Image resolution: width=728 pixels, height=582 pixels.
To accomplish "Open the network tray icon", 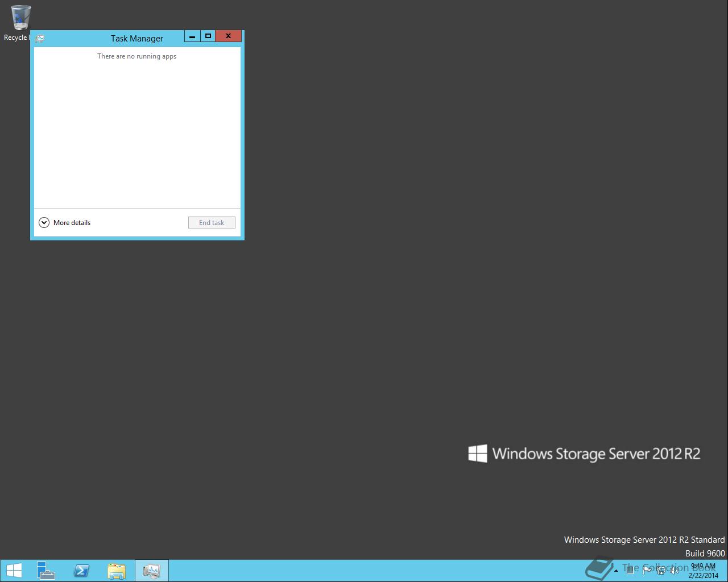I will [x=661, y=571].
